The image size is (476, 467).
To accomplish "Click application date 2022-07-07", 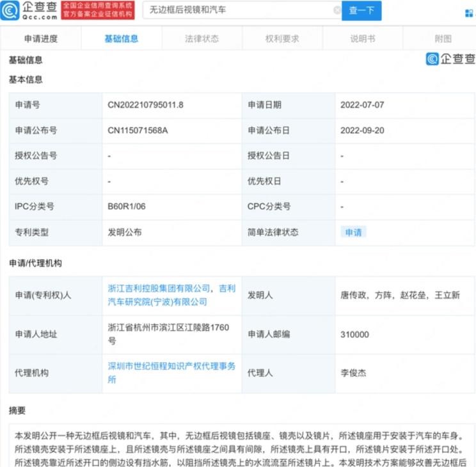I will 362,105.
